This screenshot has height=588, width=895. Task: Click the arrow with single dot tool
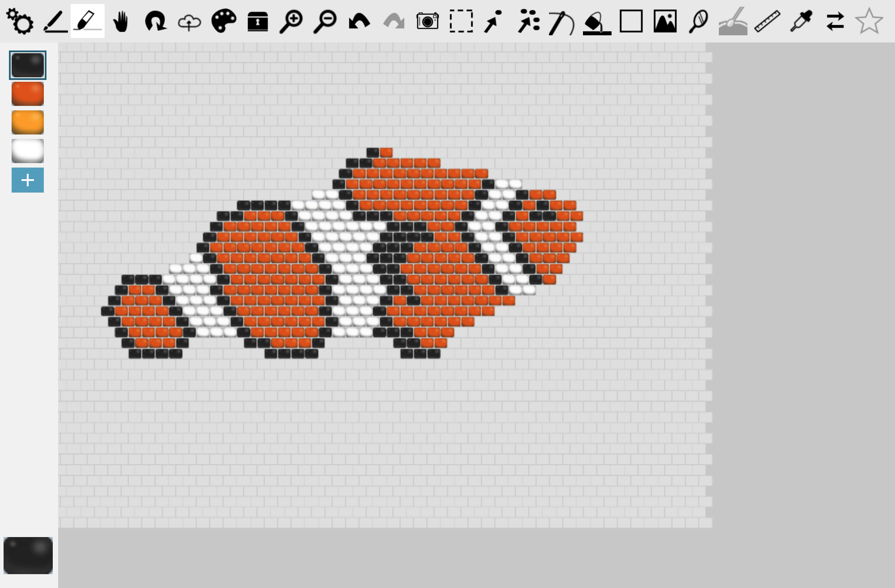(493, 21)
